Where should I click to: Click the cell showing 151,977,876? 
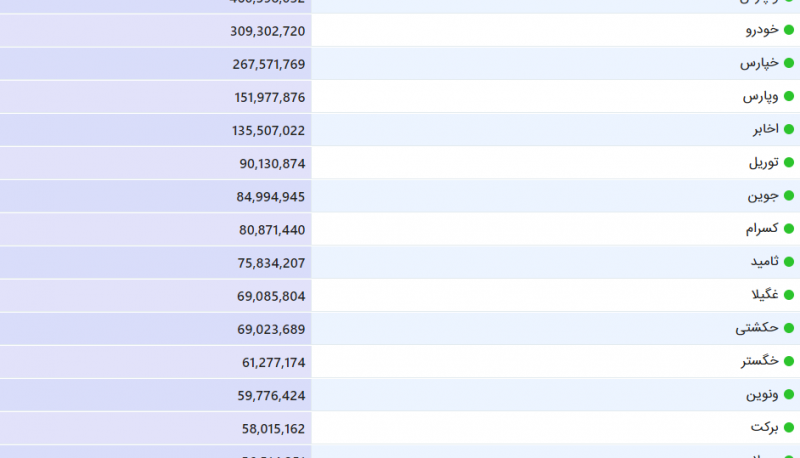coord(156,97)
